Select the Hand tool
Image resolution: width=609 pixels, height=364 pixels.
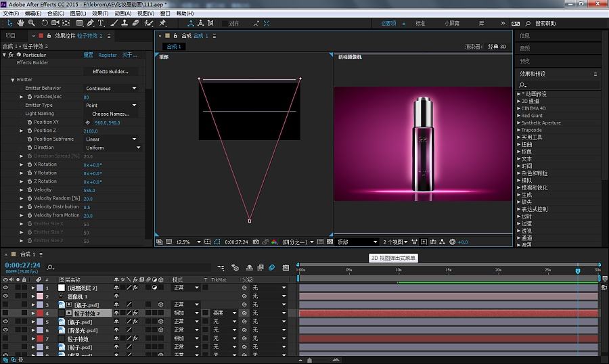(20, 23)
